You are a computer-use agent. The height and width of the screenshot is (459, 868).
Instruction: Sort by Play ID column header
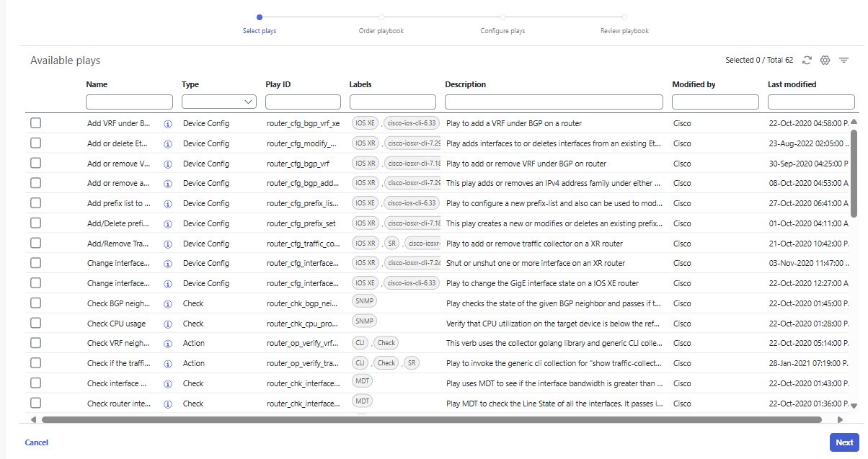[278, 84]
